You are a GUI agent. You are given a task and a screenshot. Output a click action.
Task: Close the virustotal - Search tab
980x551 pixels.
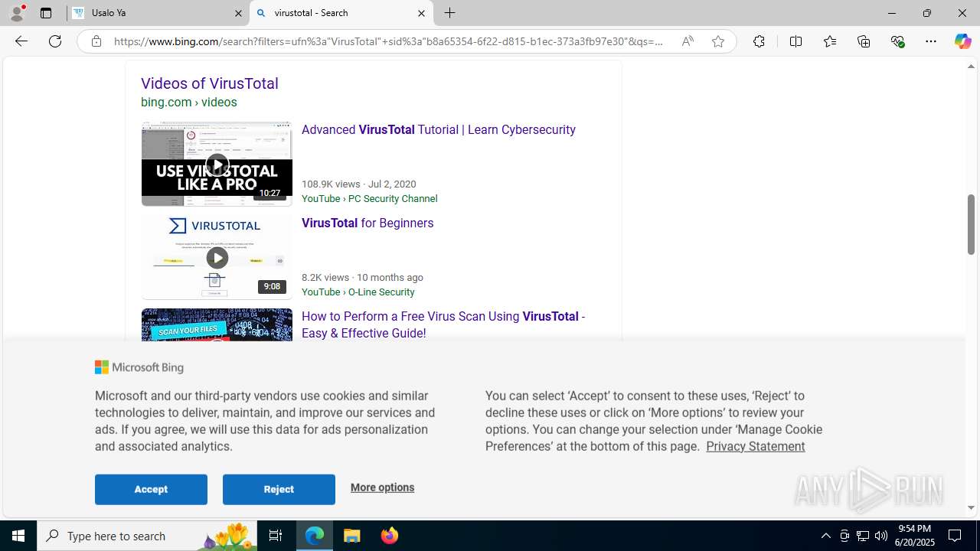coord(421,13)
